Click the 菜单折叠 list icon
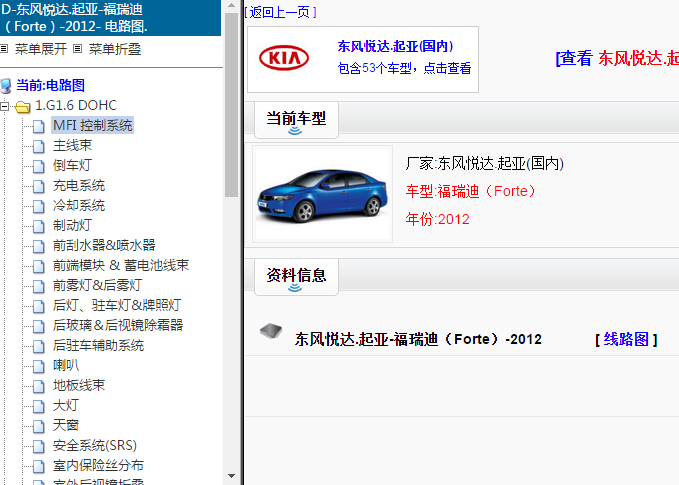Viewport: 679px width, 485px height. (x=78, y=48)
